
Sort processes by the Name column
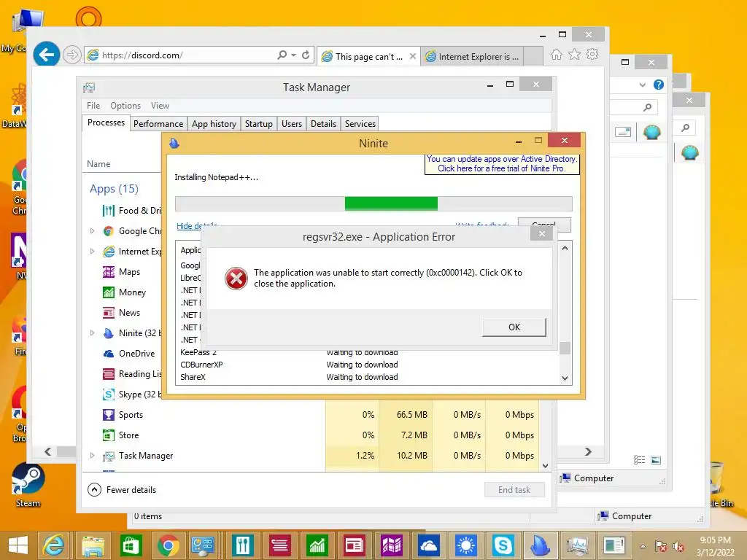pyautogui.click(x=98, y=164)
